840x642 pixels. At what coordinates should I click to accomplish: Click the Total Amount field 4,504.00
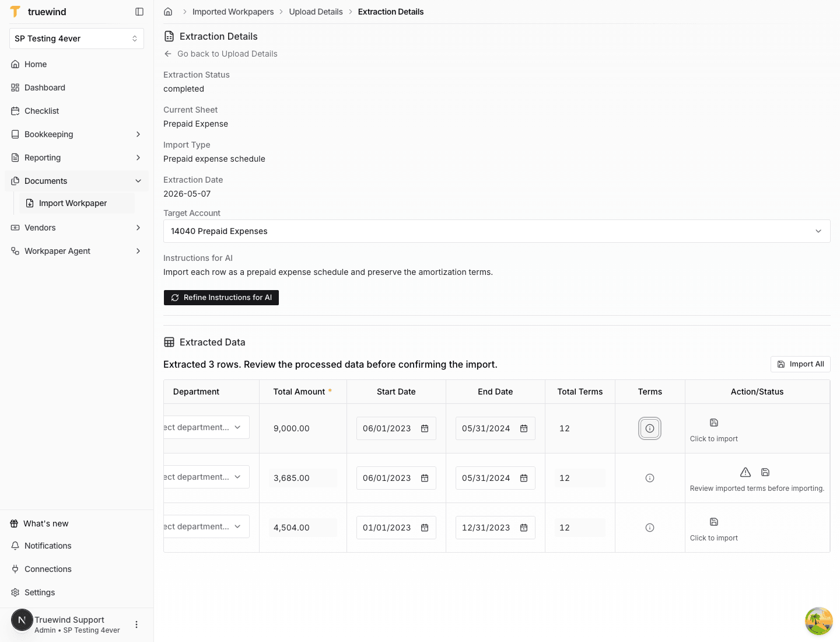[303, 528]
